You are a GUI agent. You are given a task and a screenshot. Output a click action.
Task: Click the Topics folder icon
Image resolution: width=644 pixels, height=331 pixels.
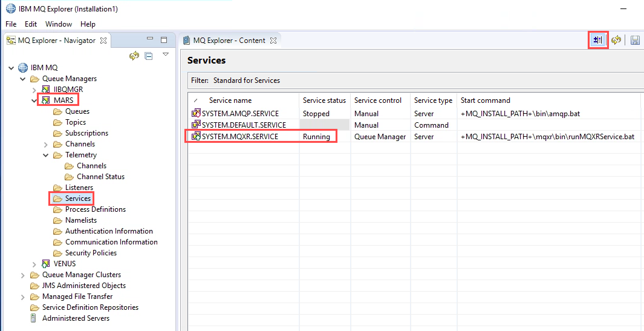57,122
